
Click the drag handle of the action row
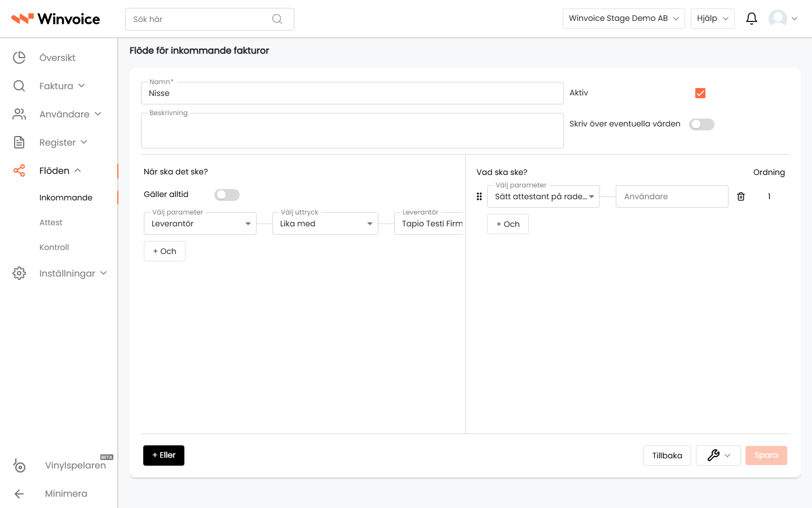pos(479,196)
